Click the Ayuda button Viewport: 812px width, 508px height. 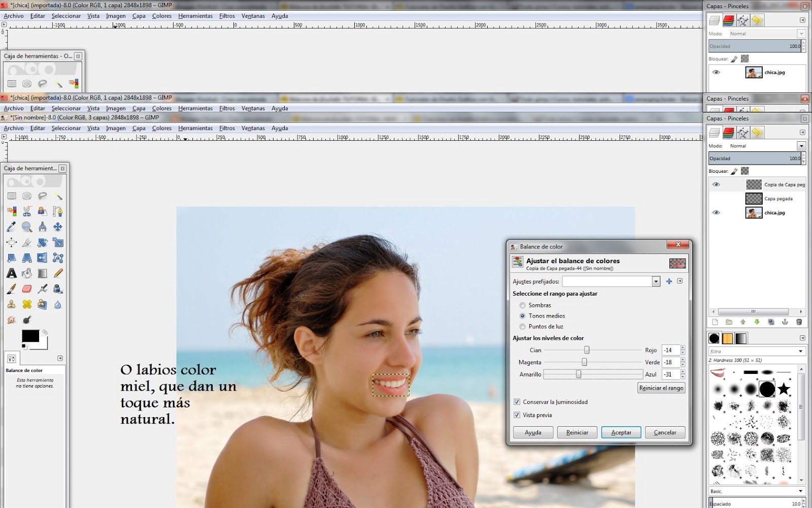pos(533,432)
